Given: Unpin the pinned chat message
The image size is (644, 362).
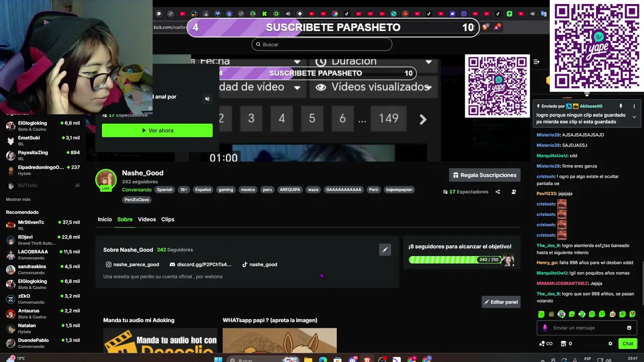Looking at the screenshot, I should point(621,107).
